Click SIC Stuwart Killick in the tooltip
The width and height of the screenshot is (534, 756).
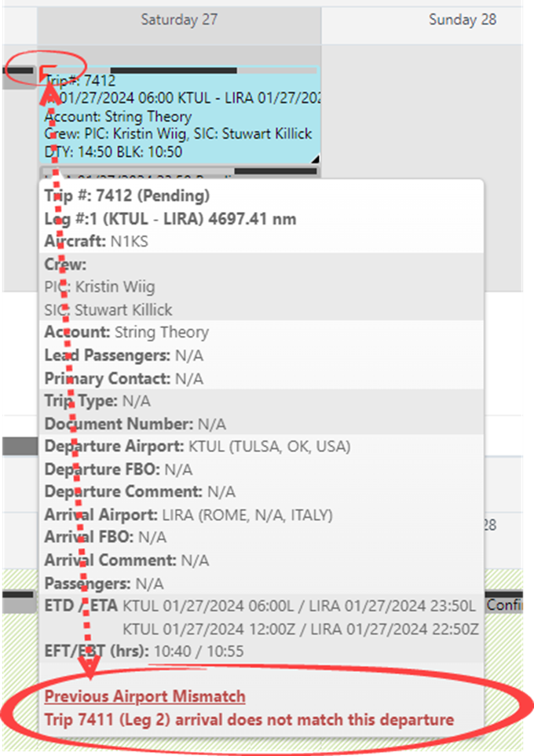(108, 309)
